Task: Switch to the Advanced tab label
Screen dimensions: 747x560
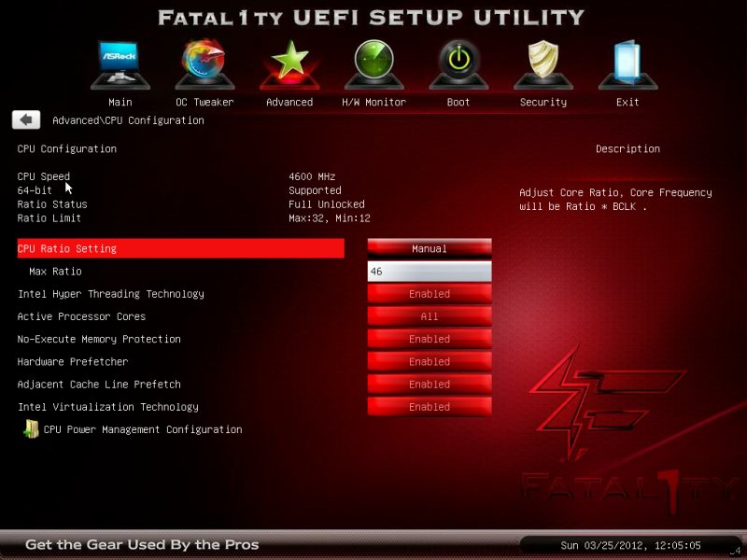Action: point(289,102)
